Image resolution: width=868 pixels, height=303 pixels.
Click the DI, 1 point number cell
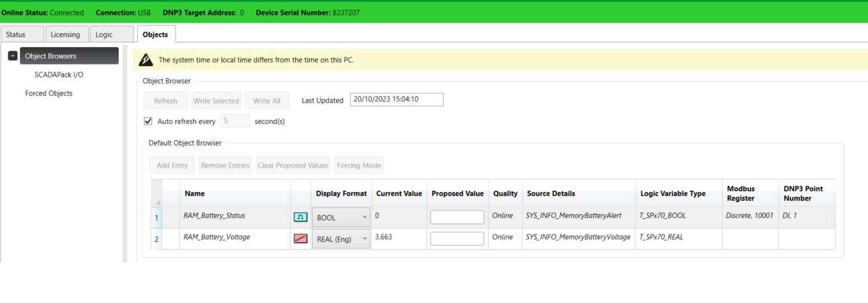(x=807, y=218)
